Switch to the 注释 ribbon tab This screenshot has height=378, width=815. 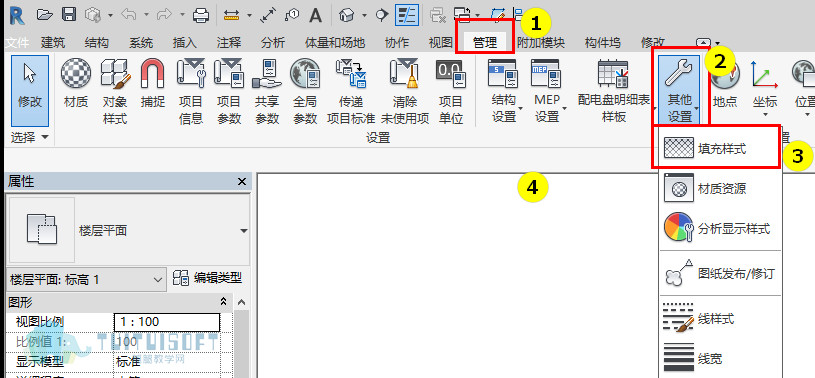[229, 43]
